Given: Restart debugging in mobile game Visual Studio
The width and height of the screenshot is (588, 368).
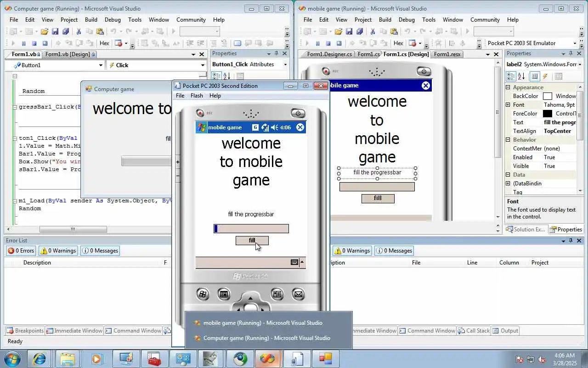Looking at the screenshot, I should click(x=339, y=43).
